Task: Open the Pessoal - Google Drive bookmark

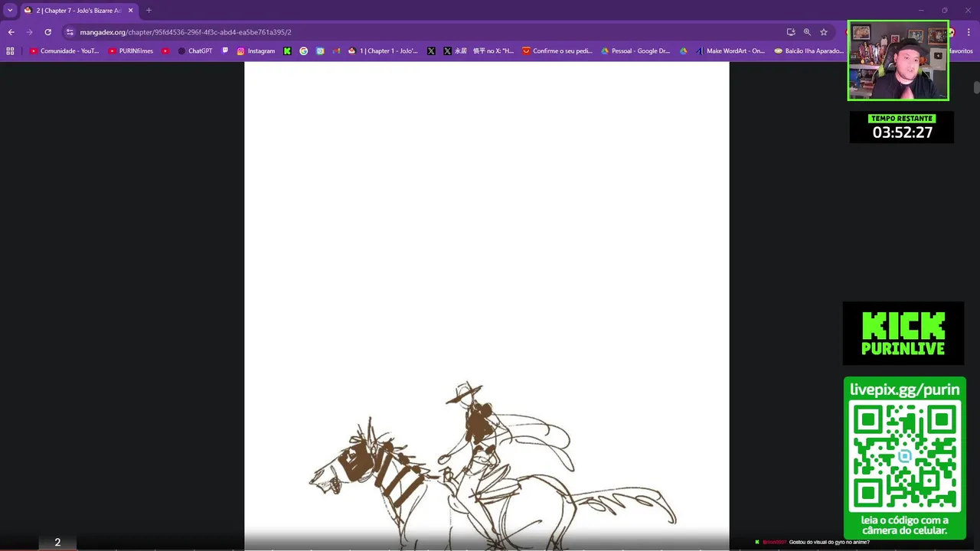Action: pos(635,51)
